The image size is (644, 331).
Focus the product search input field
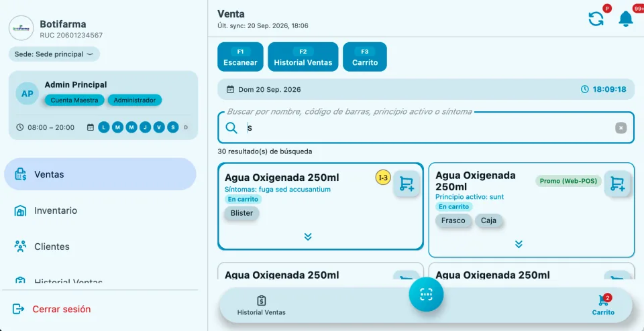pyautogui.click(x=426, y=128)
